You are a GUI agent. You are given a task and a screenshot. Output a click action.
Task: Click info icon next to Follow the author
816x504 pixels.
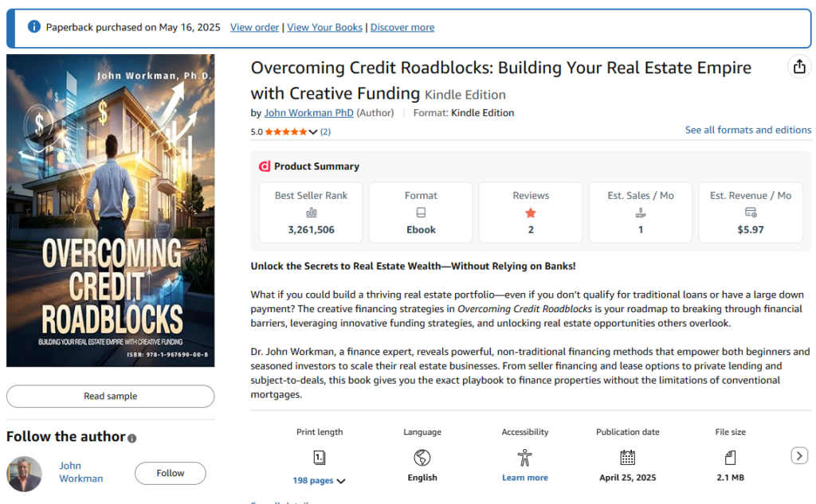click(x=132, y=438)
